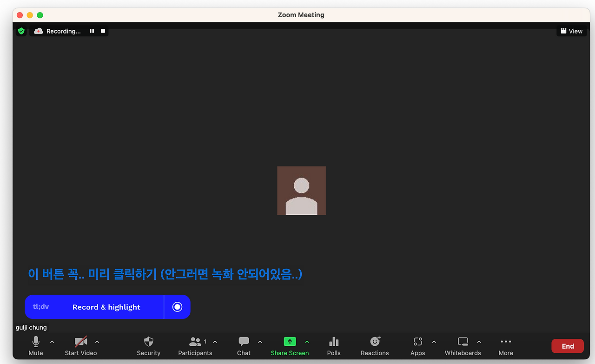The width and height of the screenshot is (595, 364).
Task: Open audio settings via Mute chevron
Action: 52,342
